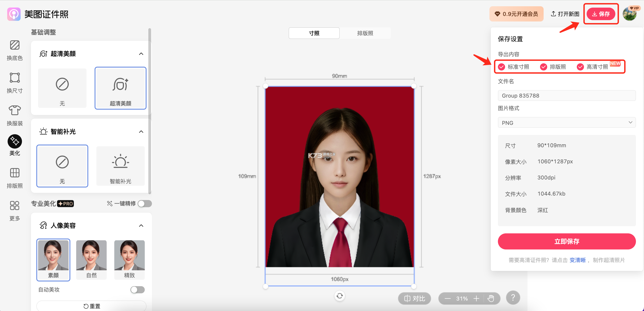Zoom out with the minus icon
This screenshot has width=644, height=311.
447,298
